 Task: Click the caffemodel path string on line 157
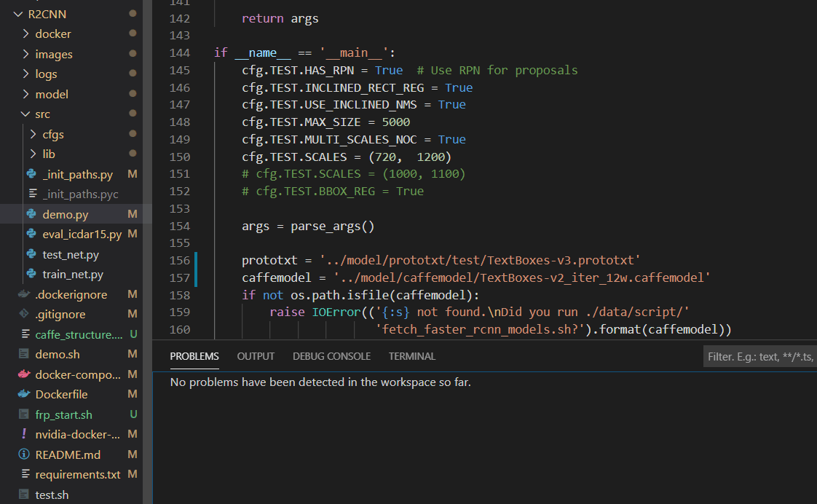click(x=522, y=277)
